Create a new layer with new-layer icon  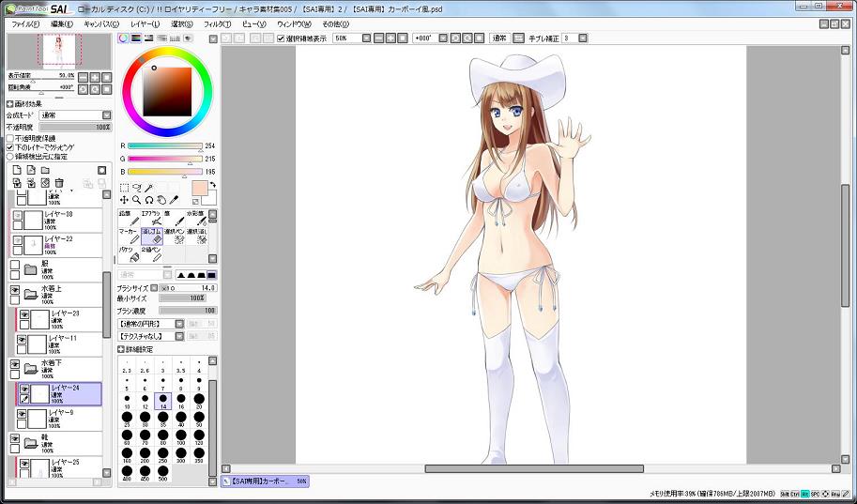pyautogui.click(x=16, y=170)
